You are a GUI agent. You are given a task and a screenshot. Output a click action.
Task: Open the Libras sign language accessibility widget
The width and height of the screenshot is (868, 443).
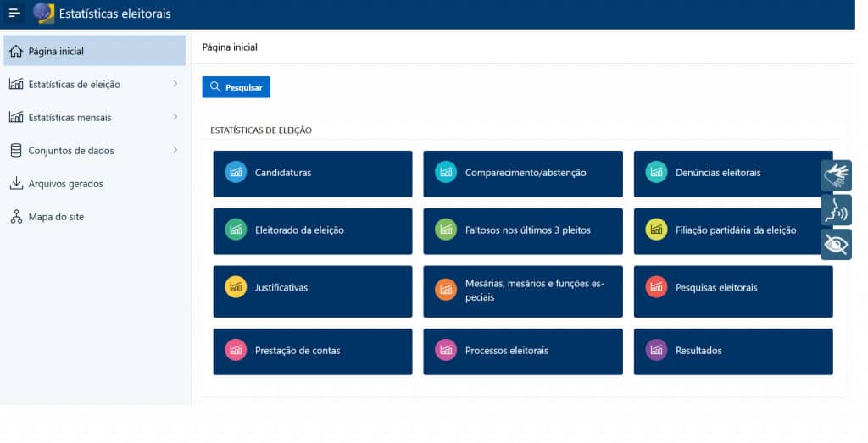coord(836,175)
